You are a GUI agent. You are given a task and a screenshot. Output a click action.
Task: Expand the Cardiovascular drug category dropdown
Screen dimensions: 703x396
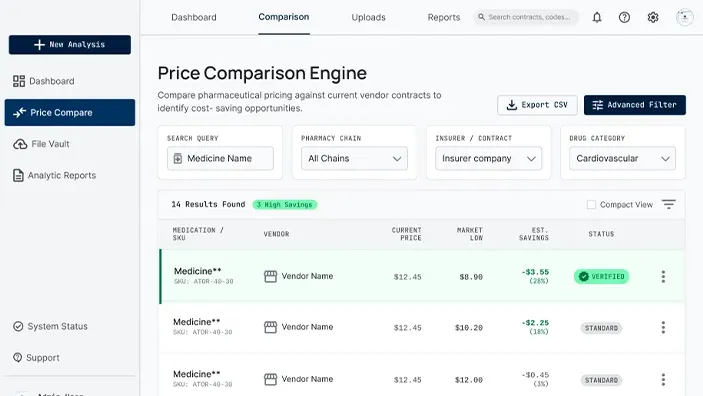[x=622, y=158]
